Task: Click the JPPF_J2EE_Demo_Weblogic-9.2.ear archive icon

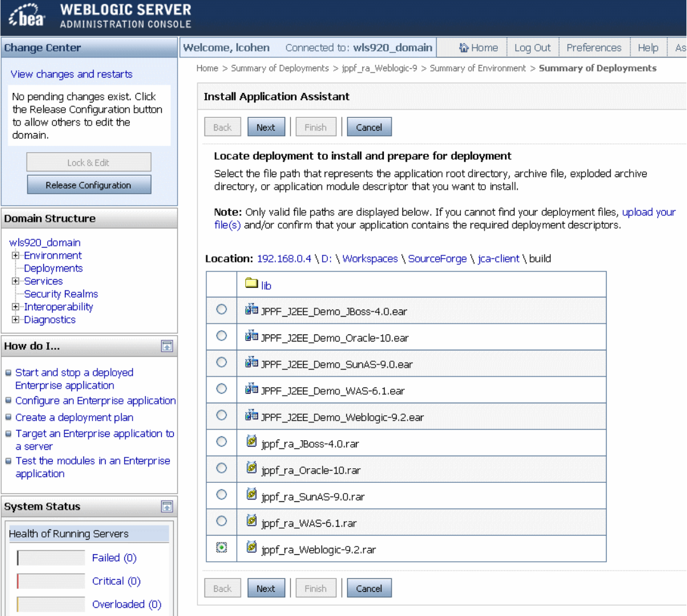Action: [251, 415]
